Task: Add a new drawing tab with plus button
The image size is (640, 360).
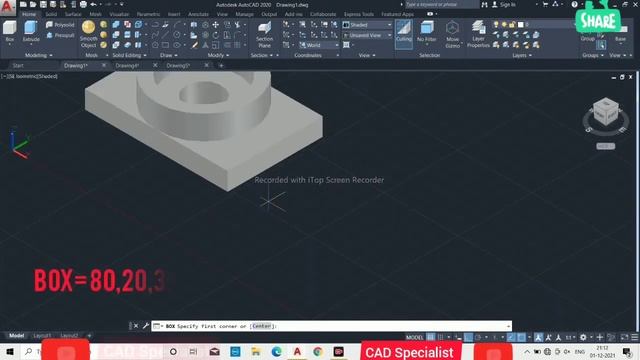Action: 221,65
